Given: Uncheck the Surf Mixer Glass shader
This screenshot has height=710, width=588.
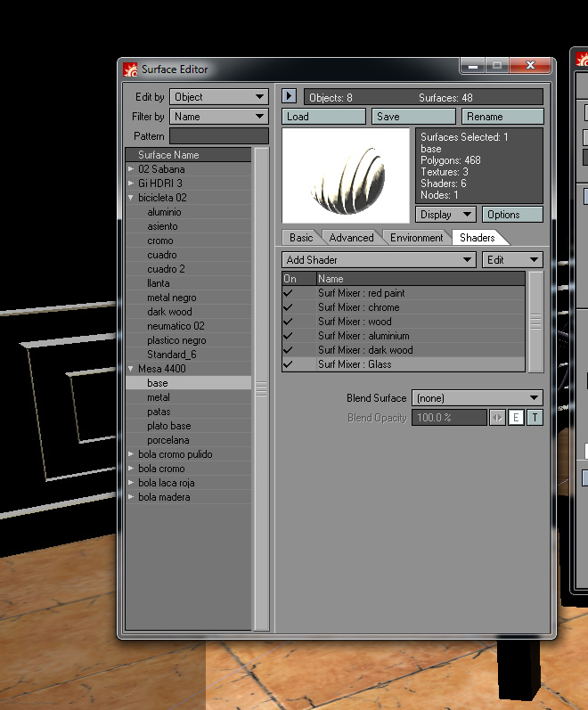Looking at the screenshot, I should 289,364.
